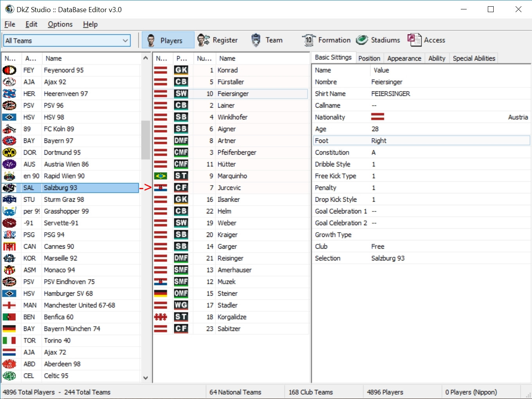Click the Monaco 94 crest icon

(9, 270)
